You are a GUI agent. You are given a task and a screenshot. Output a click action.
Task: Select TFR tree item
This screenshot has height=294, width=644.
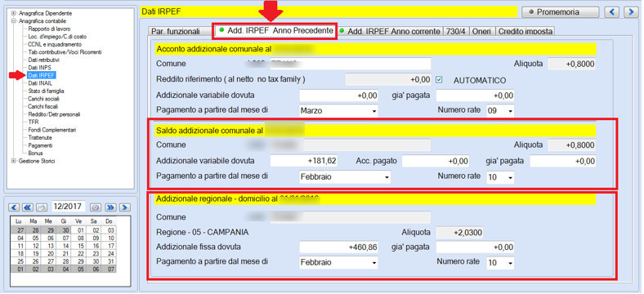click(x=33, y=122)
